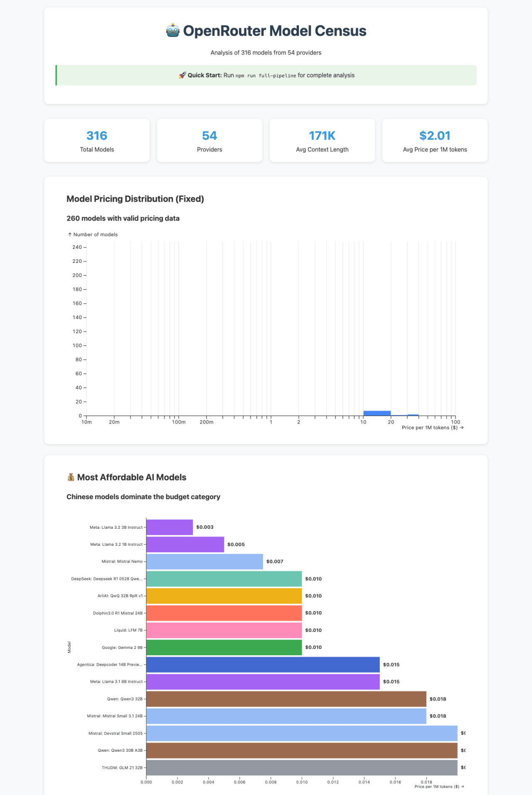Click the coral Dolphin3.0 R1 Mistral 24B bar

tap(224, 613)
